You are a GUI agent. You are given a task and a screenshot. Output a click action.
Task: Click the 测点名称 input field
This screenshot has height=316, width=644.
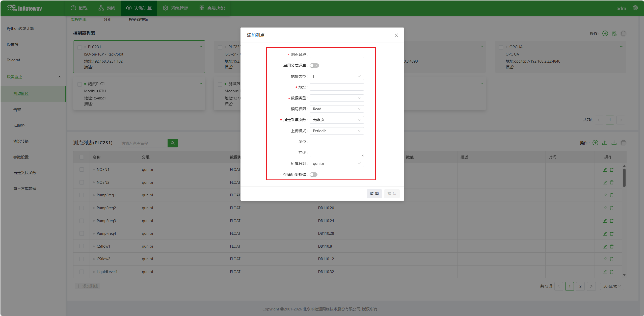coord(337,55)
